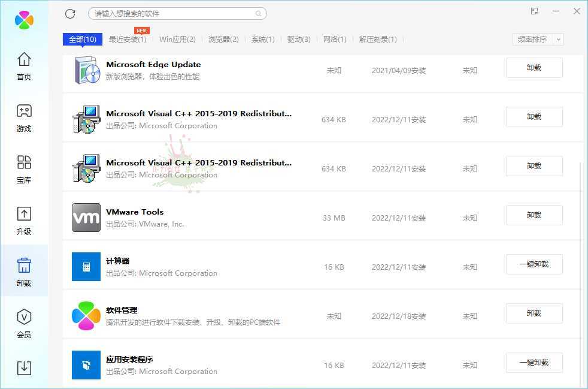Click the software search input field

pyautogui.click(x=168, y=13)
